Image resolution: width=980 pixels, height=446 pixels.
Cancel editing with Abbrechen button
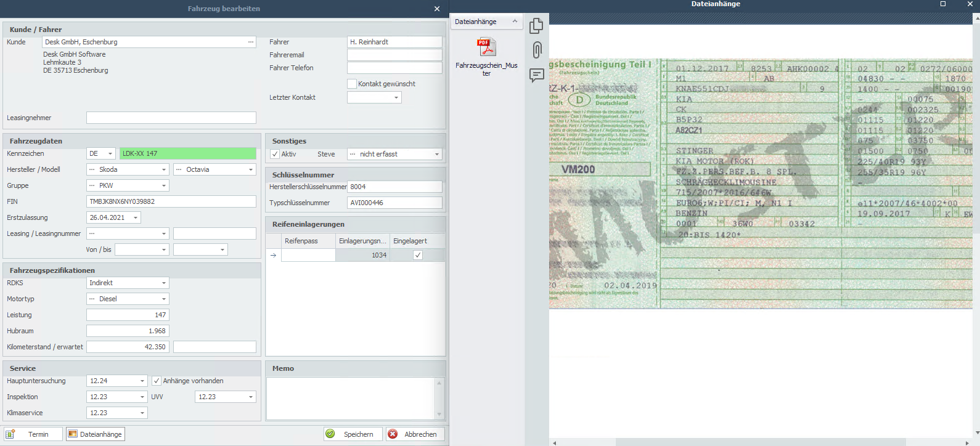tap(415, 434)
